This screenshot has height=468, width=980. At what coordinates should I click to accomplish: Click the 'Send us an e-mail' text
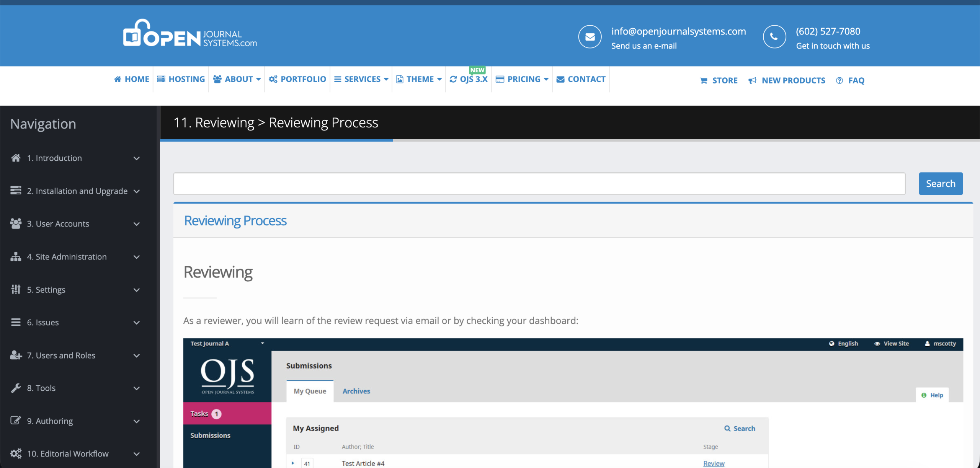(644, 46)
